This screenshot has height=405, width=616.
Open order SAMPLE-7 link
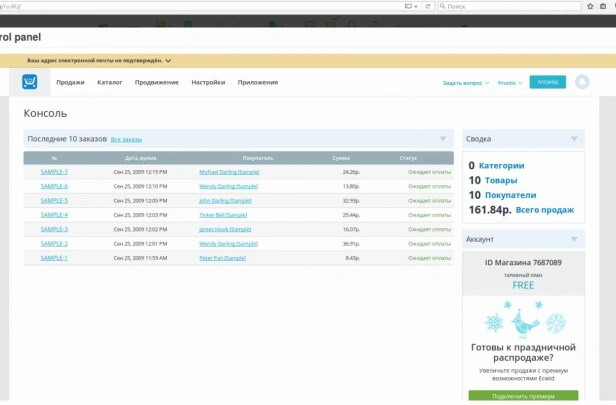tap(54, 172)
